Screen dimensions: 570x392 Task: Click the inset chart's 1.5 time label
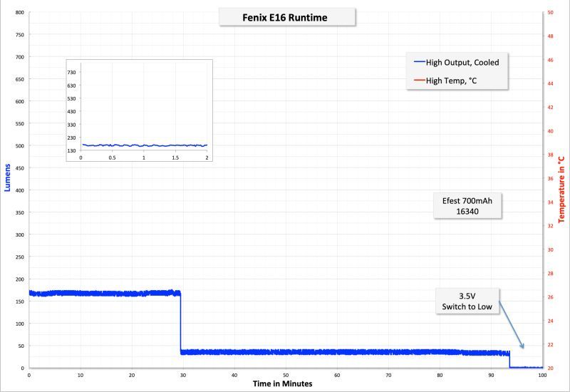point(175,158)
